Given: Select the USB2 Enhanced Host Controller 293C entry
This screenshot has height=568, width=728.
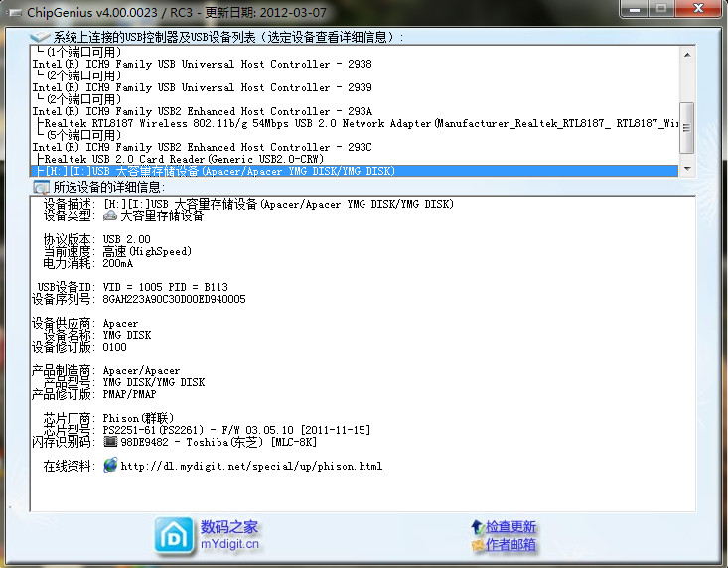Looking at the screenshot, I should coord(202,147).
